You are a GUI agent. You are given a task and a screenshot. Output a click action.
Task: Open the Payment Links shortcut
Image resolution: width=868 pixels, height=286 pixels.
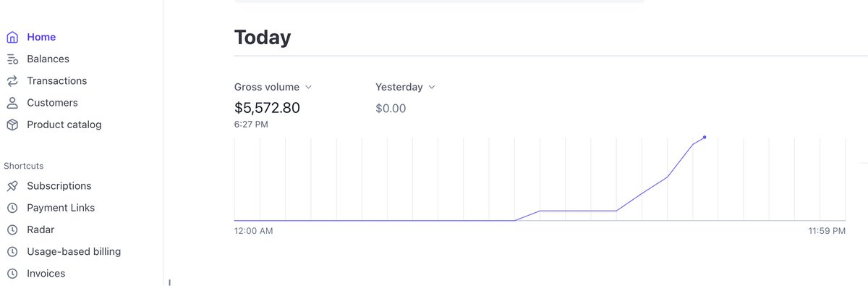click(x=61, y=208)
